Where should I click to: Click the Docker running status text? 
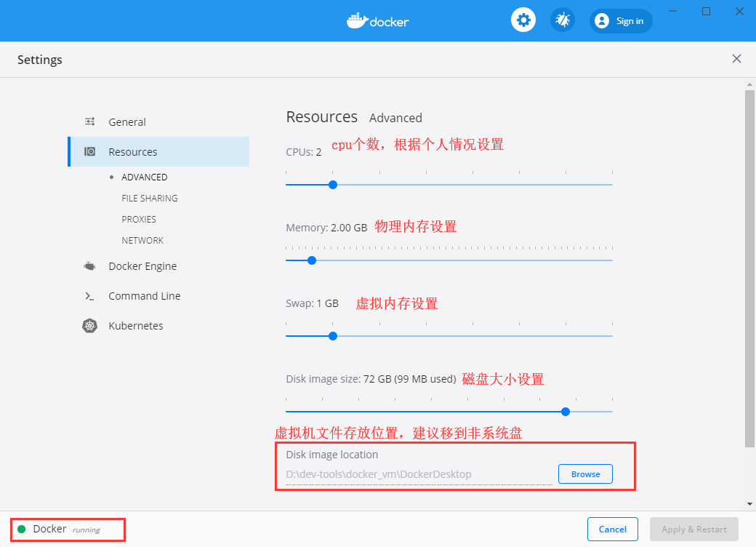67,529
